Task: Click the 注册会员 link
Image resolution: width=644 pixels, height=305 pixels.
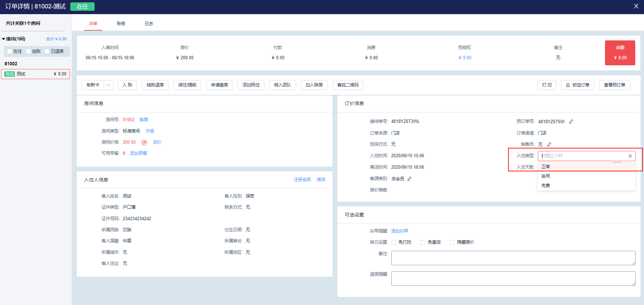Action: pyautogui.click(x=302, y=180)
